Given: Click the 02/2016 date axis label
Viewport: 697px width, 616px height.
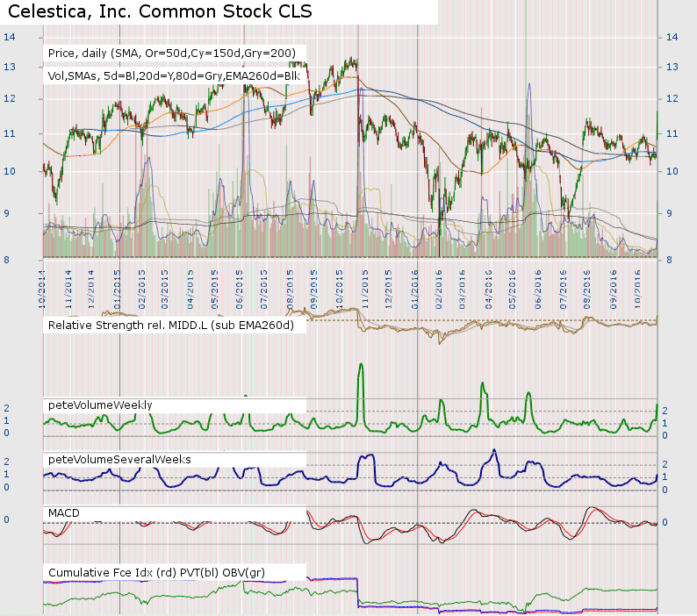Looking at the screenshot, I should point(439,290).
